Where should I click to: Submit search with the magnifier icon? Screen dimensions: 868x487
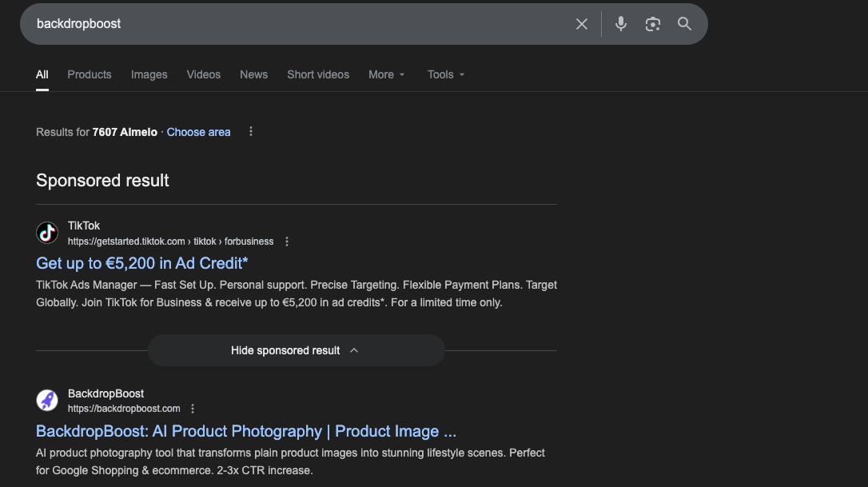[x=684, y=24]
